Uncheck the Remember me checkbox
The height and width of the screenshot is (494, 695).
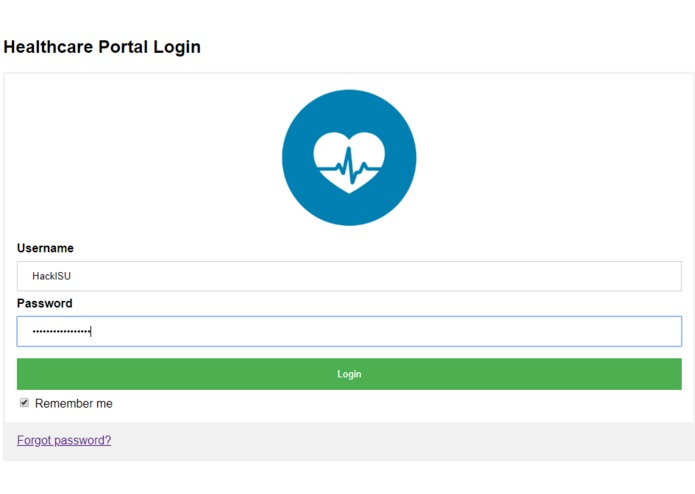coord(24,403)
